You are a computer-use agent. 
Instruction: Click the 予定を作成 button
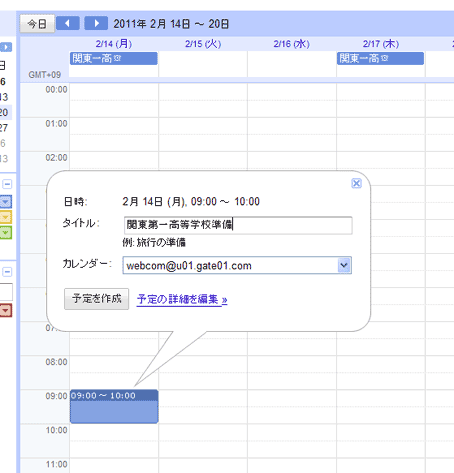[x=96, y=299]
